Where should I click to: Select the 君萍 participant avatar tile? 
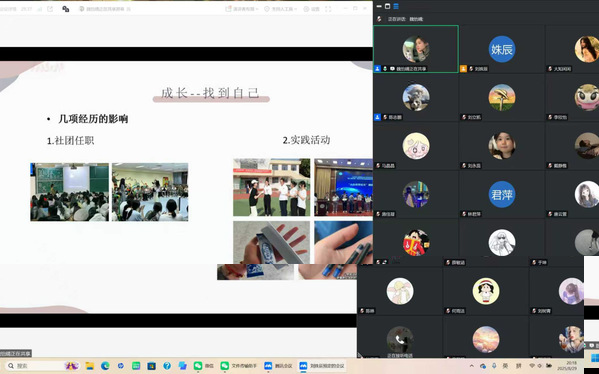coord(502,194)
